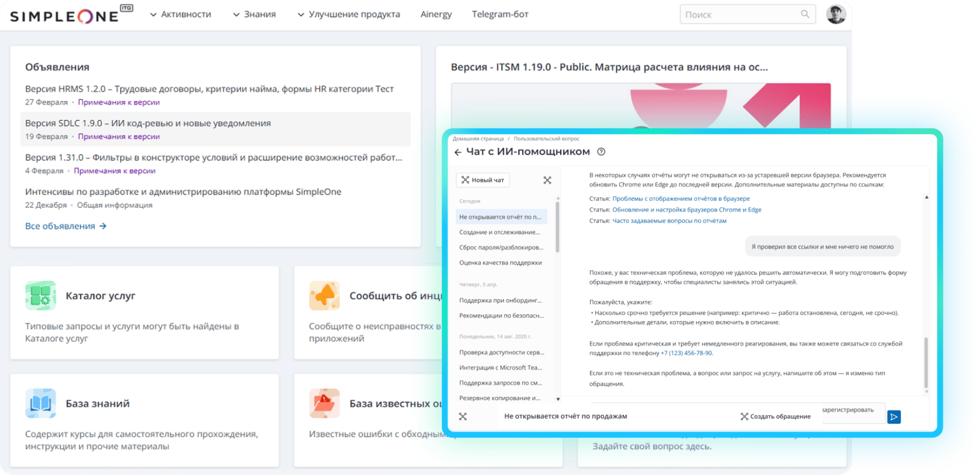
Task: Select the chat Проверка доступности серв...
Action: click(x=501, y=352)
